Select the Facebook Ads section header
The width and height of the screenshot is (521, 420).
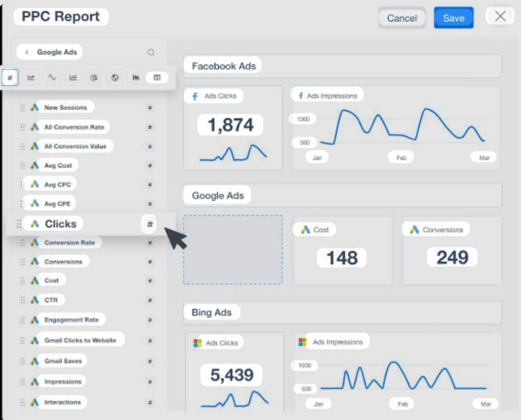[342, 66]
